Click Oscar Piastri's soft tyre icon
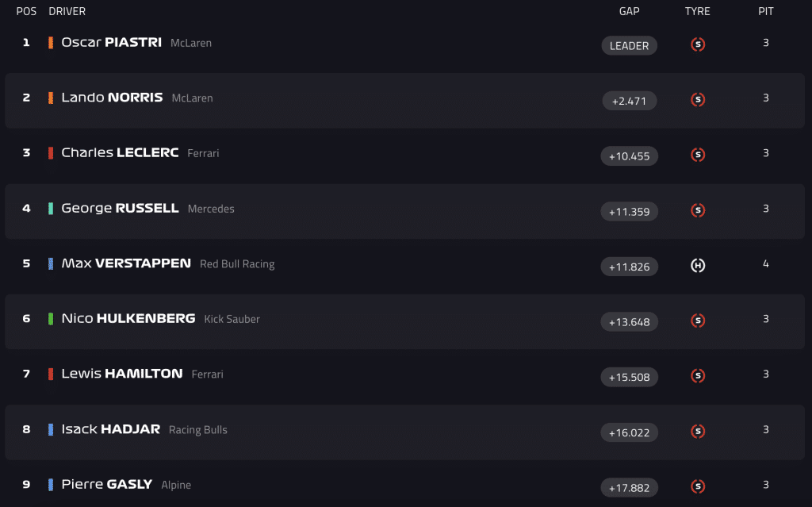 (x=698, y=44)
